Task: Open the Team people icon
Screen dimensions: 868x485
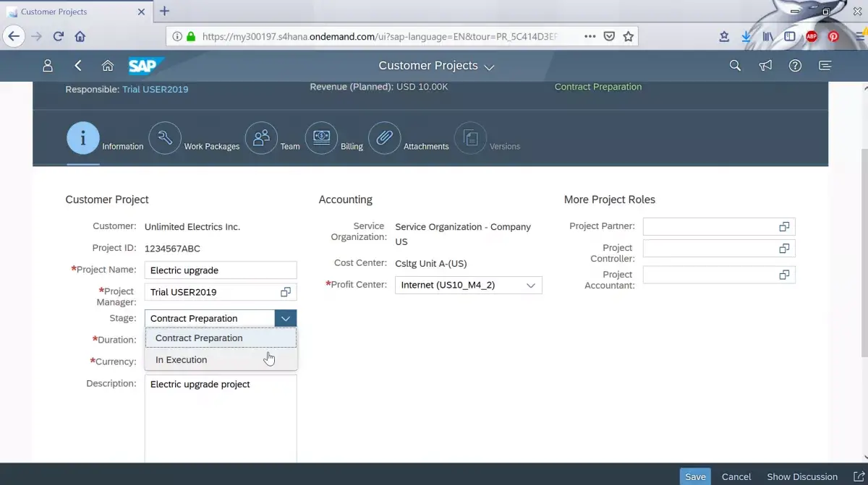Action: tap(261, 137)
